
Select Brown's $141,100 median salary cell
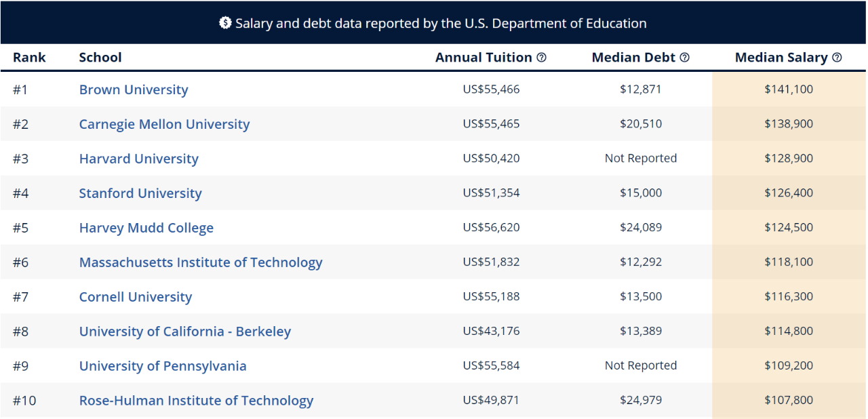tap(789, 89)
